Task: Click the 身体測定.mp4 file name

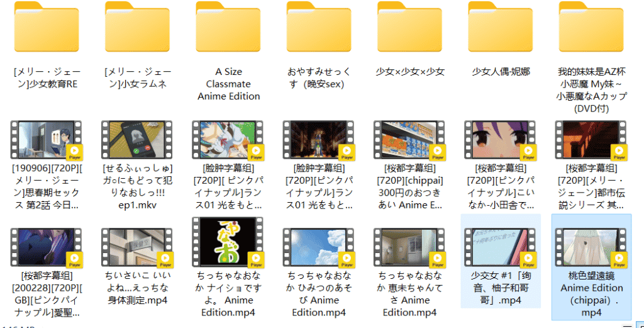Action: point(138,288)
